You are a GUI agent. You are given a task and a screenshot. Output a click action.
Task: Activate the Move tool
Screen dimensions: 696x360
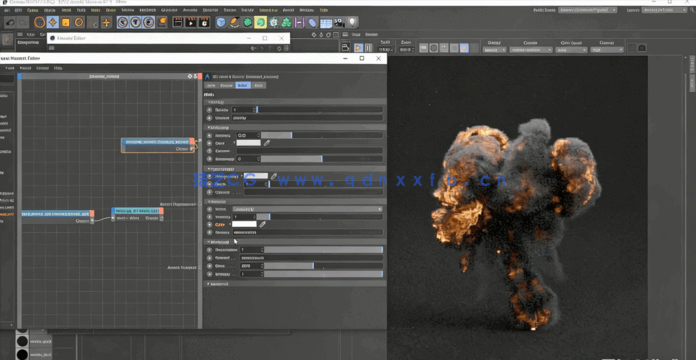coord(53,22)
